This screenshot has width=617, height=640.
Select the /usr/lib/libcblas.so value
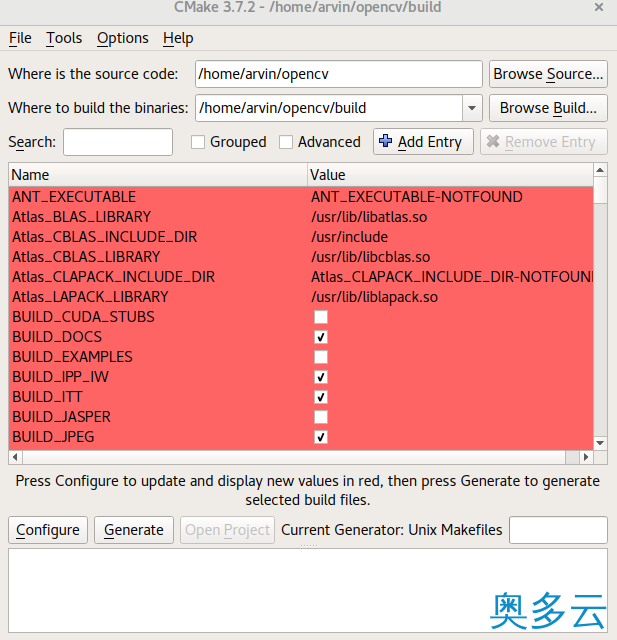click(371, 257)
